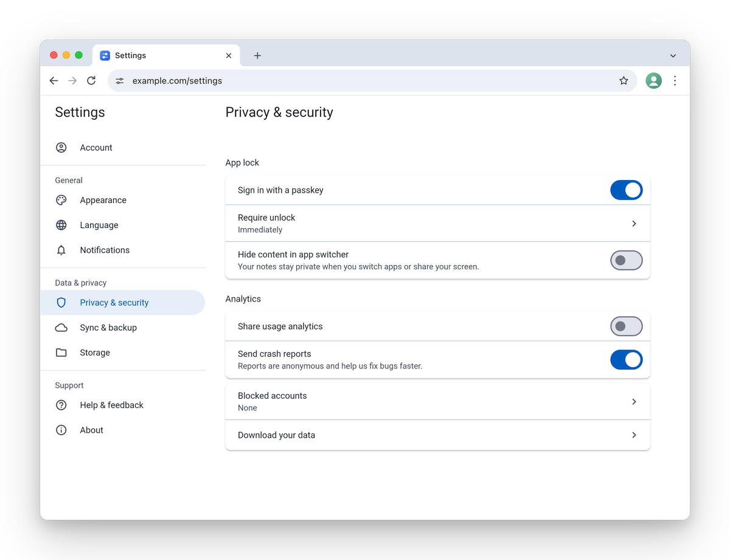Viewport: 730px width, 560px height.
Task: Click the browser forward arrow
Action: point(72,81)
